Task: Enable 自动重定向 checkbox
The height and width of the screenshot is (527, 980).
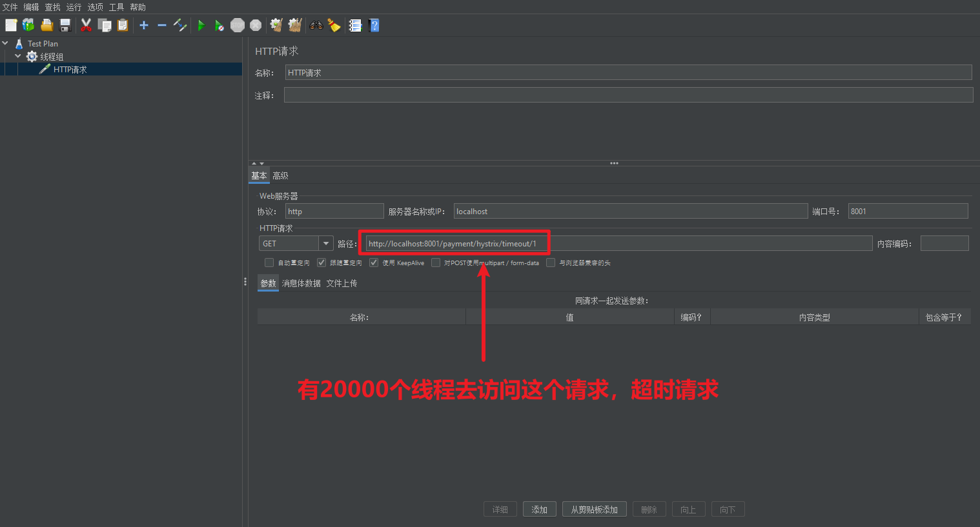Action: [x=269, y=263]
